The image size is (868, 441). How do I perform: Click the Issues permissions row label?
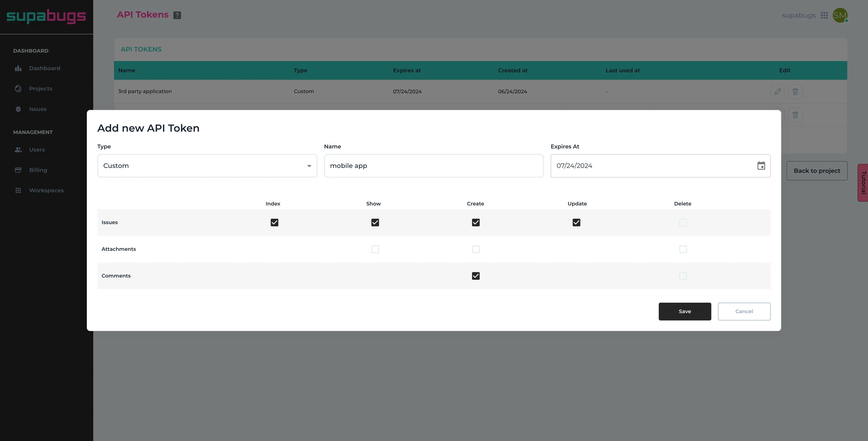click(110, 223)
